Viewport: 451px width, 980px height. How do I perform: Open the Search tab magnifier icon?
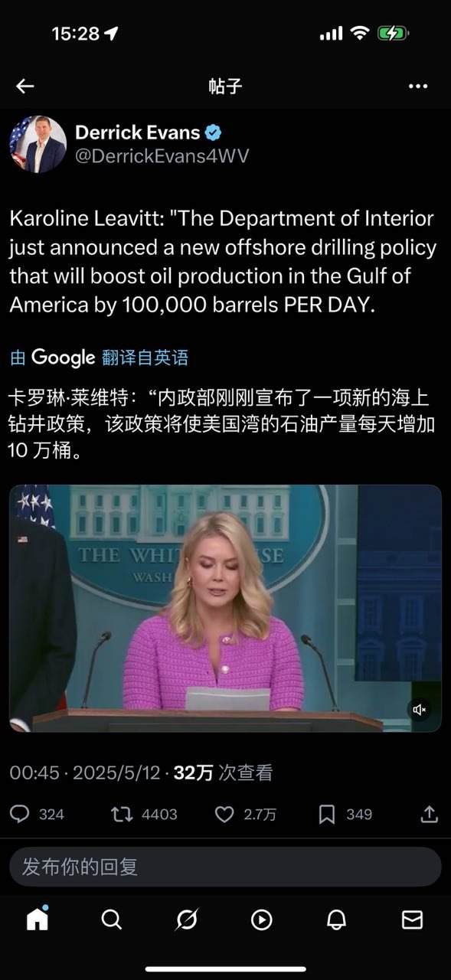[112, 919]
